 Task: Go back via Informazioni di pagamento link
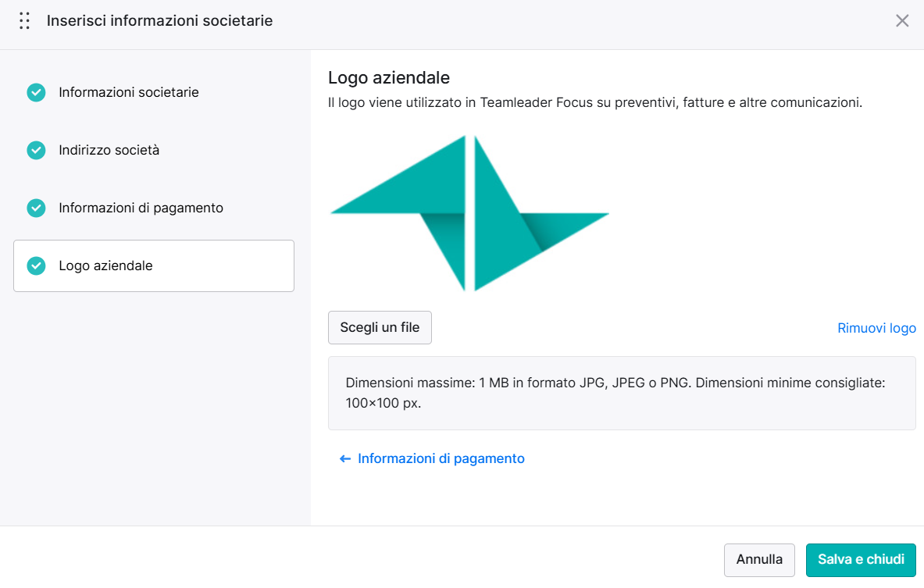tap(441, 458)
